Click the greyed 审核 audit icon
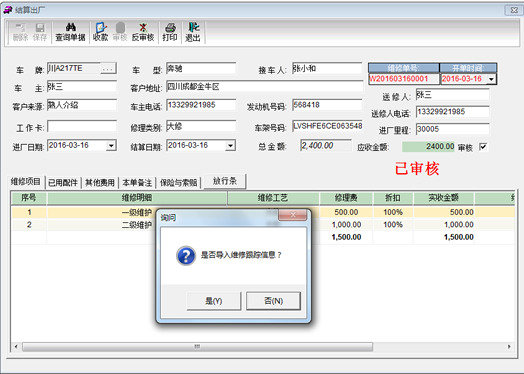The height and width of the screenshot is (374, 524). coord(120,27)
